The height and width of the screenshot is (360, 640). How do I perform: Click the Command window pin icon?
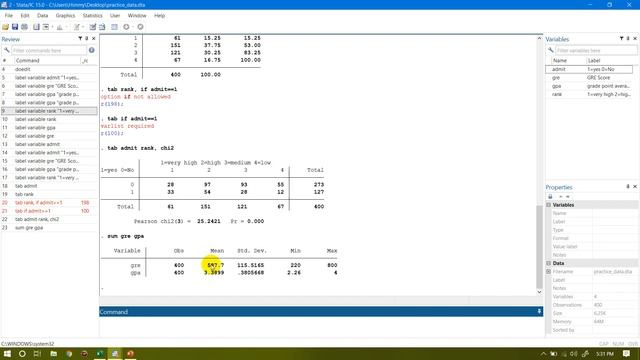(539, 311)
